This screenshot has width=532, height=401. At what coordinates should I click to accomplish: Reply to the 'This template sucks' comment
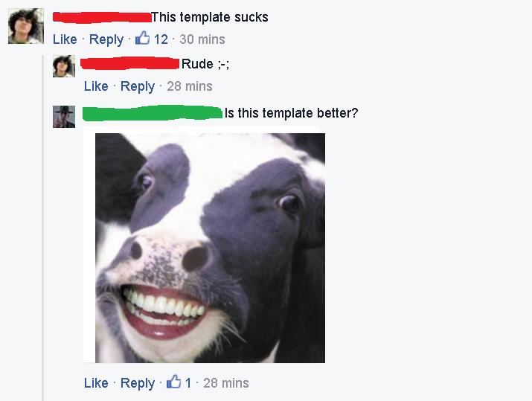click(106, 39)
